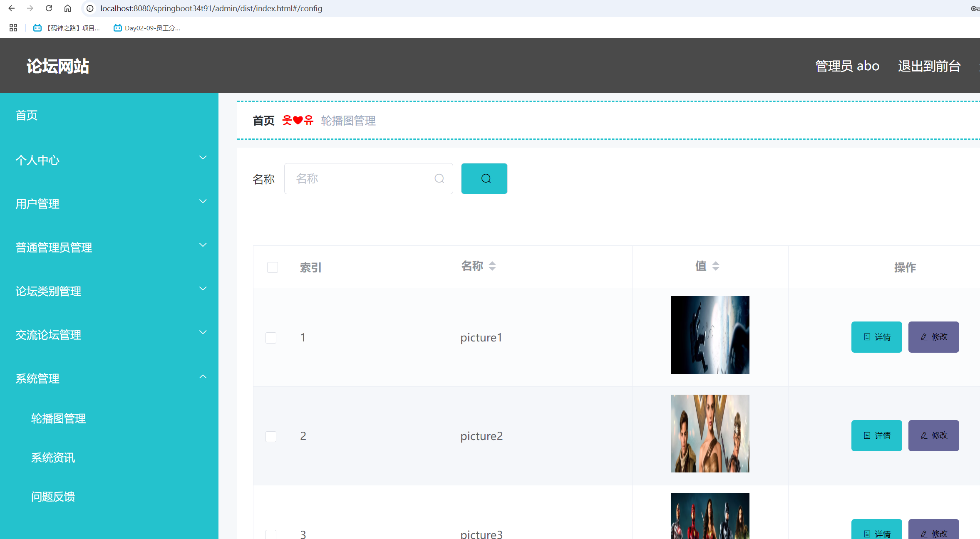Click the picture2 Wonder Woman thumbnail

710,433
